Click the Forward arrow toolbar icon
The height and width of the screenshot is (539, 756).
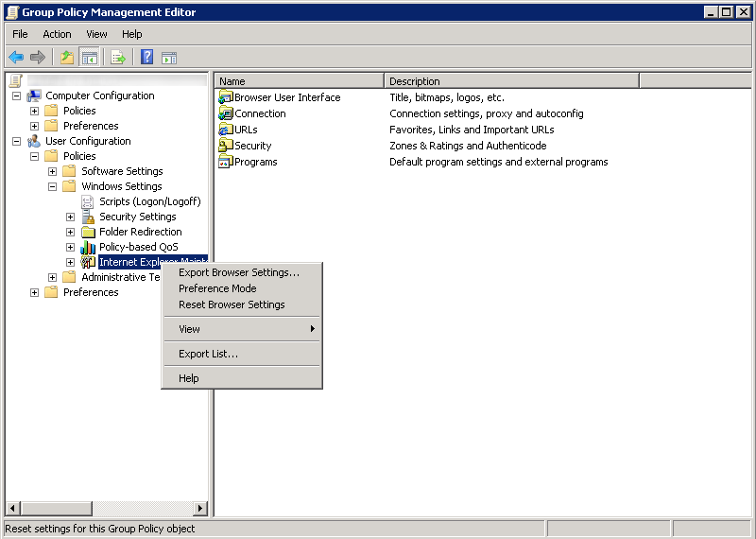(x=38, y=58)
